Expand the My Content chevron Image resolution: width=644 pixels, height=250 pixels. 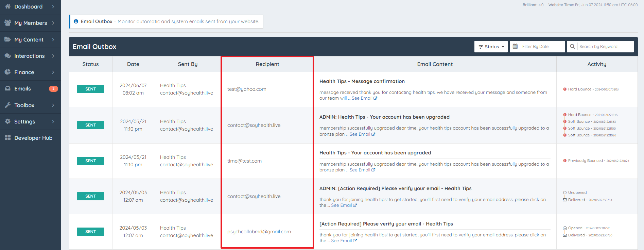coord(53,39)
